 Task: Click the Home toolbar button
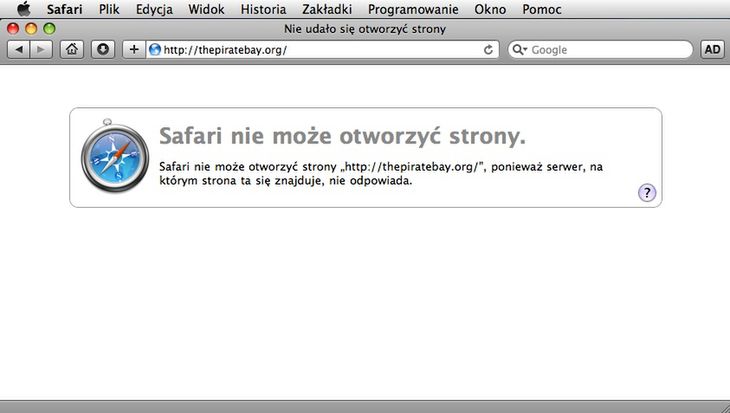[72, 49]
